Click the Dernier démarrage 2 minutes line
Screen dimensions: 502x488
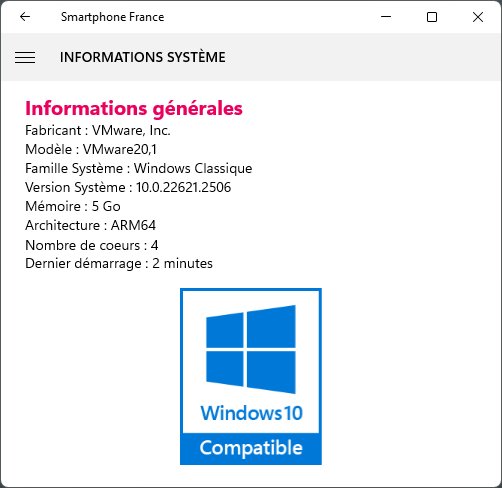[119, 264]
